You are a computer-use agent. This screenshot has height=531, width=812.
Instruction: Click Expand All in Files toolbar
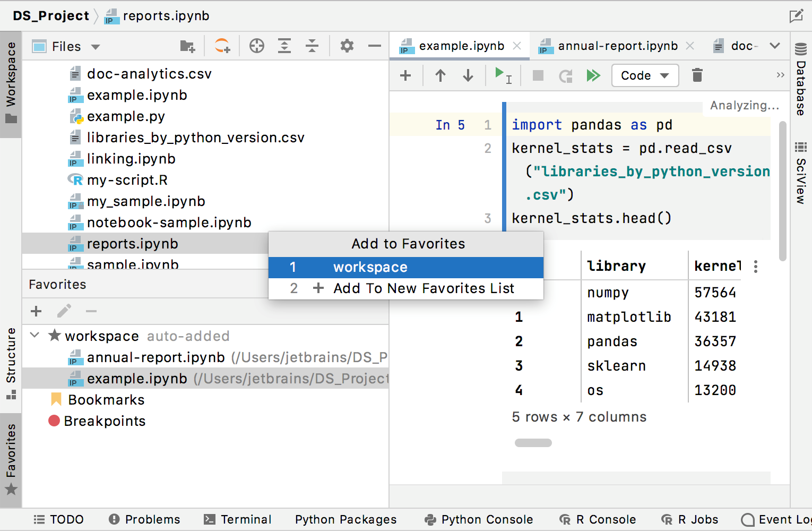284,46
